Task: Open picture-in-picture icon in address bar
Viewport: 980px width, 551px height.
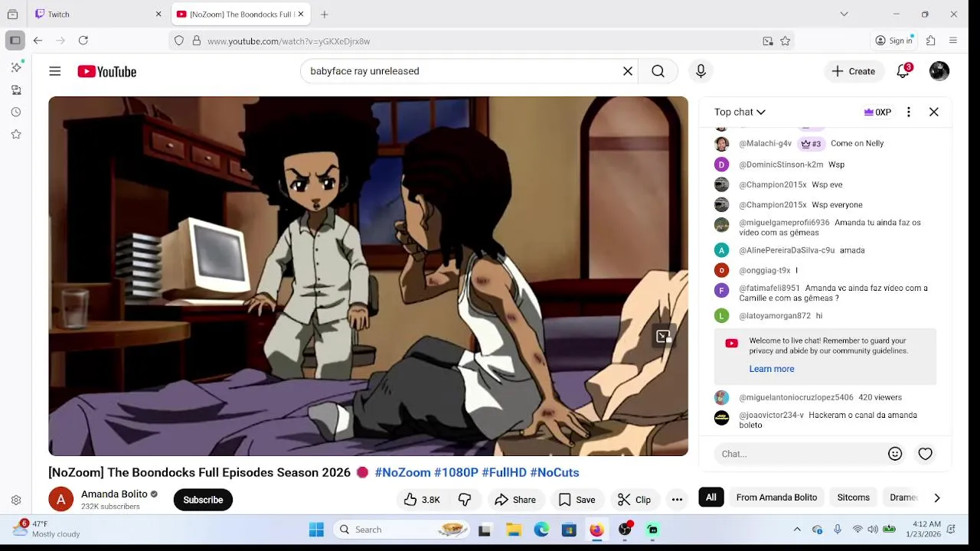Action: click(x=768, y=41)
